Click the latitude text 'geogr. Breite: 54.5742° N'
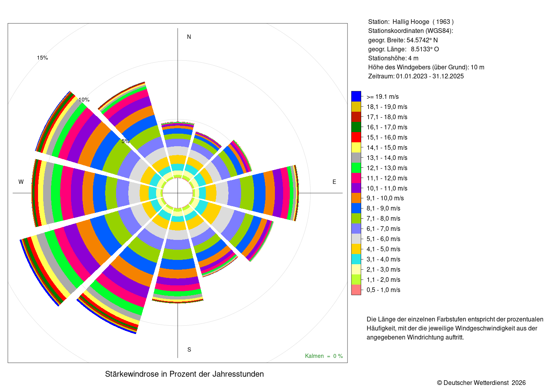This screenshot has width=549, height=392. tap(403, 40)
